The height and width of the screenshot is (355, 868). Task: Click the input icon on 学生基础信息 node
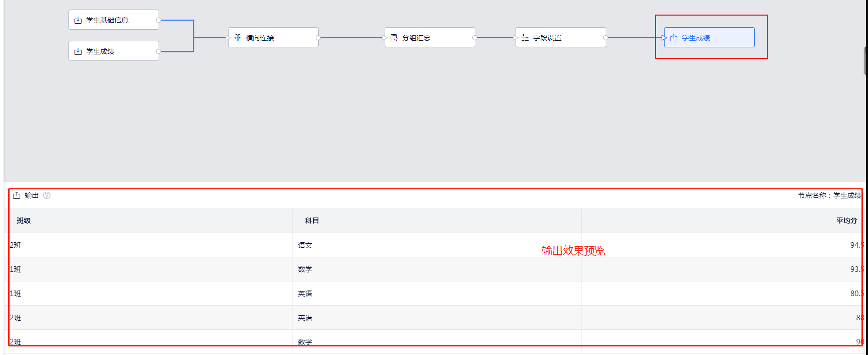[78, 20]
